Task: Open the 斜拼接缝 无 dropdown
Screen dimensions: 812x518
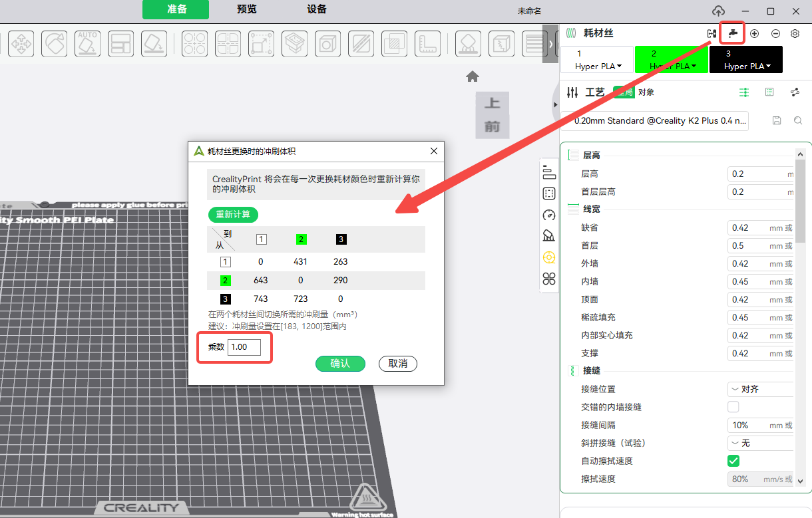Action: point(761,443)
